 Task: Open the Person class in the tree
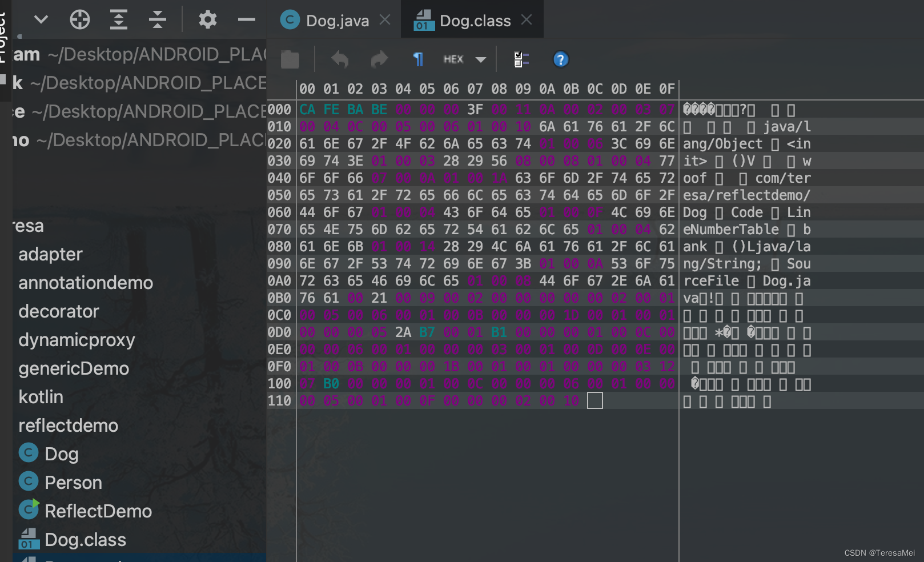[x=75, y=481]
